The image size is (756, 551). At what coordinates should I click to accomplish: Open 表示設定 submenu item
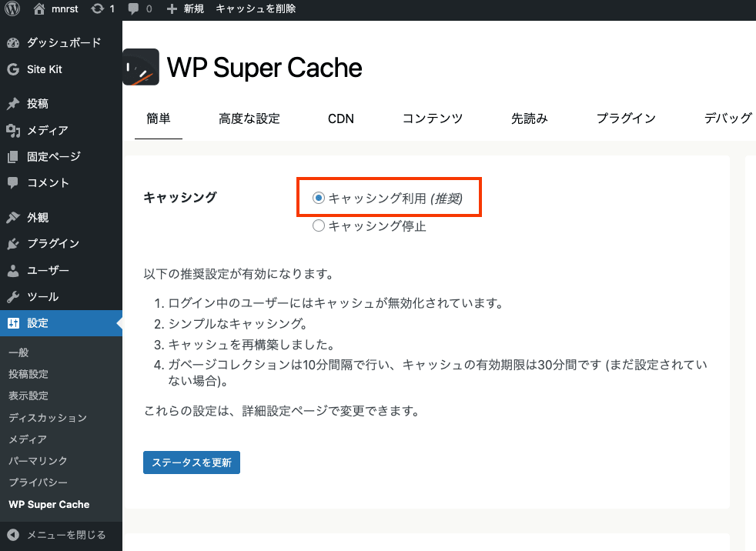(x=28, y=396)
